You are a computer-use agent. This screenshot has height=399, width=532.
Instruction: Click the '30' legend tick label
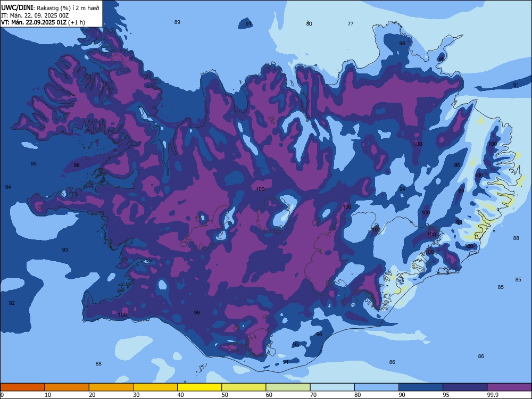tap(136, 395)
